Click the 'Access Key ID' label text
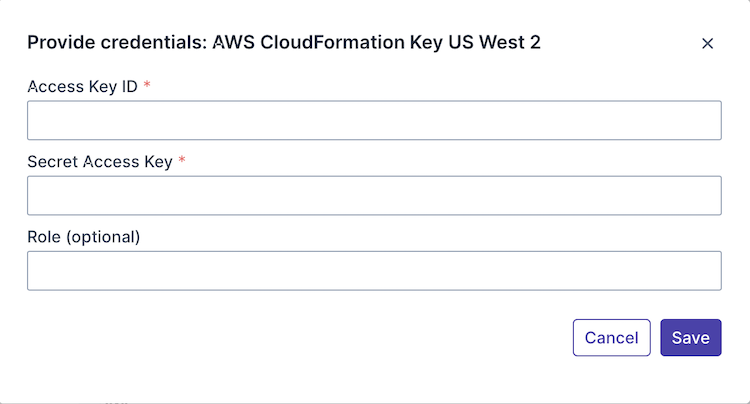This screenshot has width=750, height=404. [83, 86]
